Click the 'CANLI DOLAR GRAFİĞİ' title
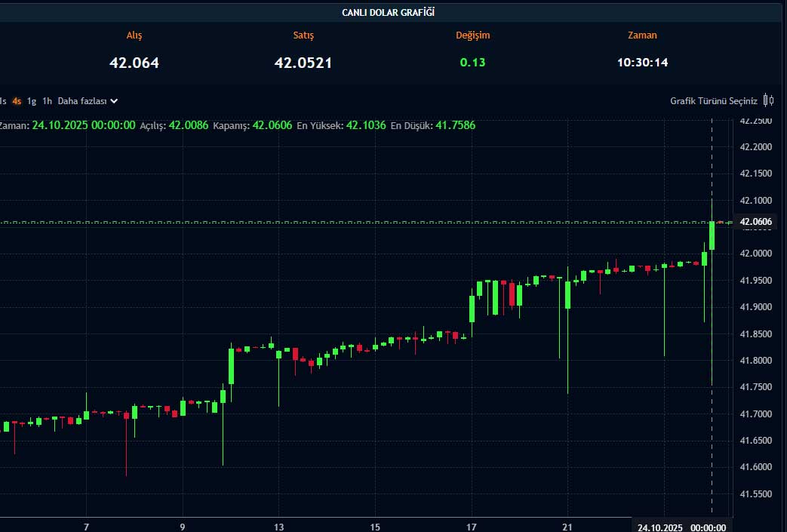The width and height of the screenshot is (787, 532). (388, 12)
